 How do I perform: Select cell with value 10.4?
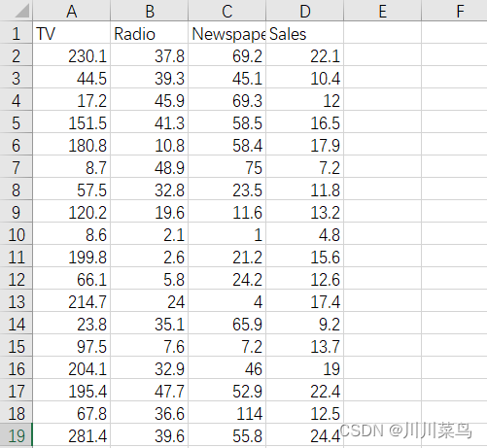point(305,78)
